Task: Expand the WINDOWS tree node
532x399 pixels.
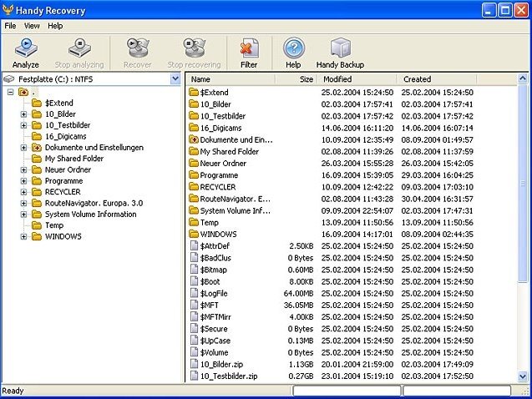Action: coord(23,236)
